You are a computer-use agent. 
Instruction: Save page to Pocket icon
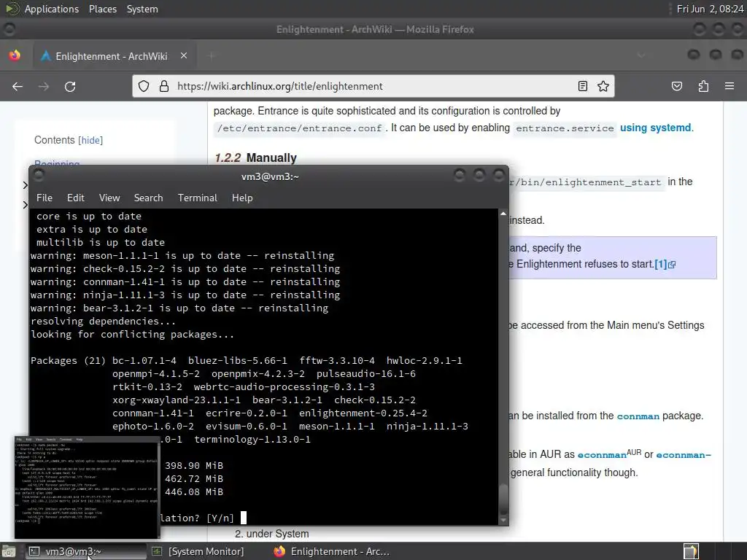(676, 86)
